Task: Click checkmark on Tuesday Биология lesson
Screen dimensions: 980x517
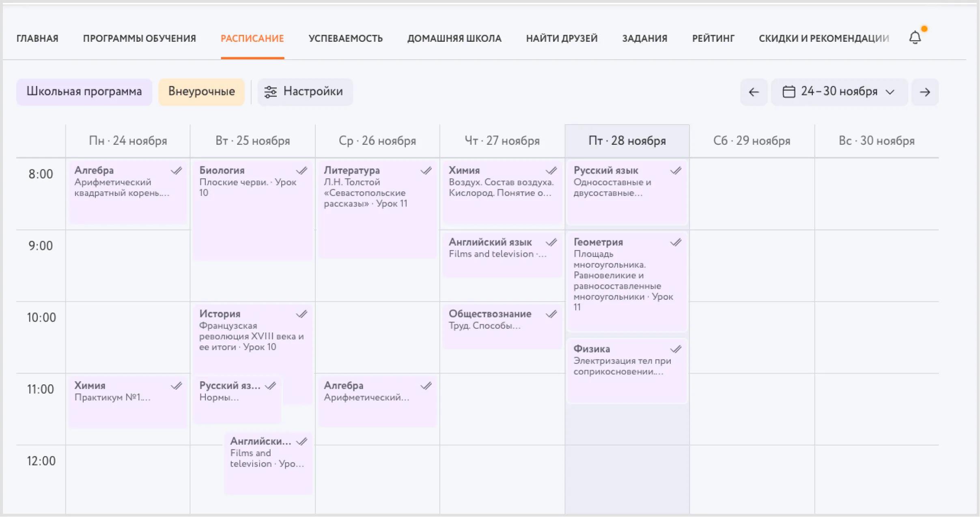Action: pyautogui.click(x=302, y=171)
